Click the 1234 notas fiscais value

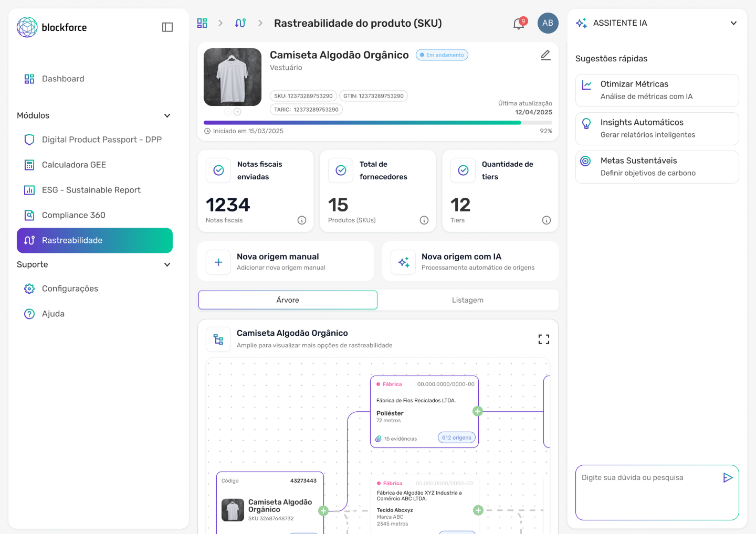pyautogui.click(x=228, y=205)
